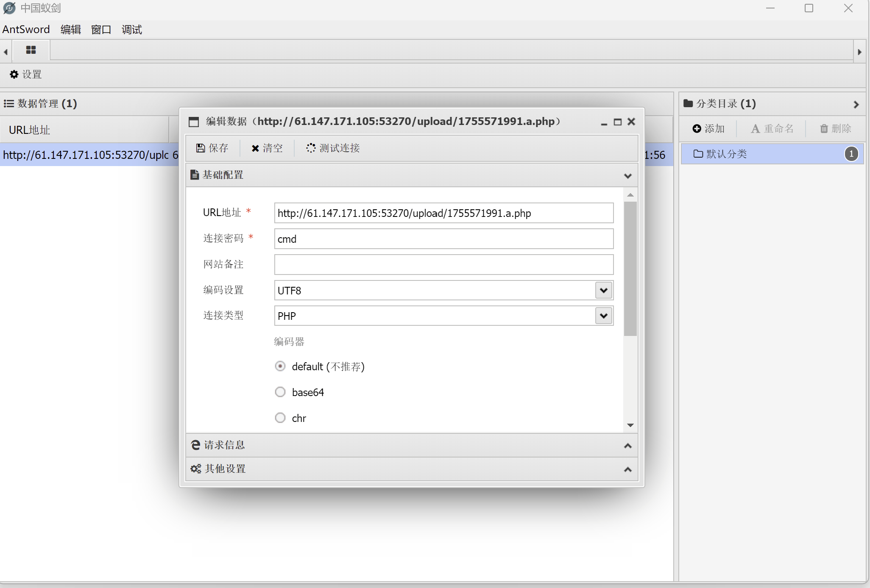The width and height of the screenshot is (870, 588).
Task: Open the UTF8 encoding dropdown
Action: pos(603,290)
